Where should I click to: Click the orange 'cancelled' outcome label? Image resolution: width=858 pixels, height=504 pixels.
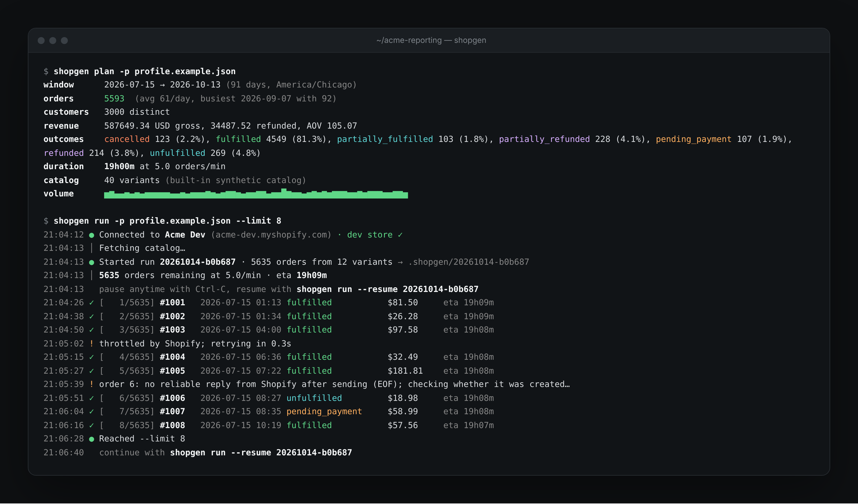click(127, 139)
